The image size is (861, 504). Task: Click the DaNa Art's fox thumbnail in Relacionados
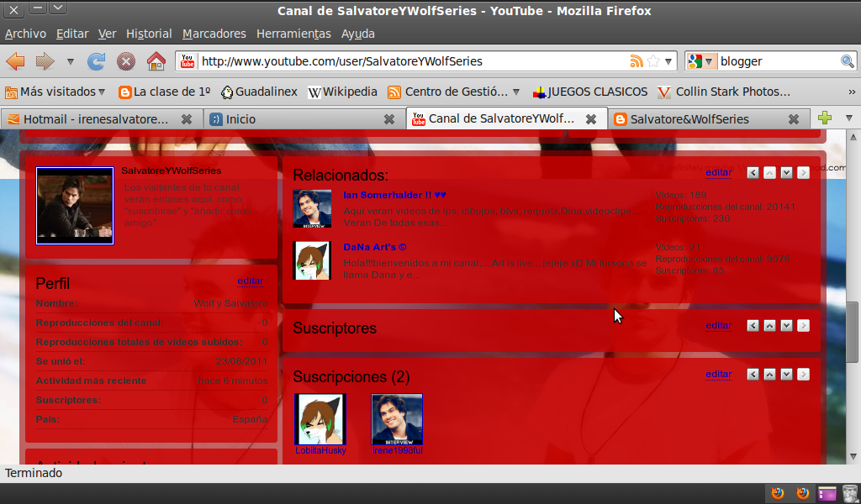click(x=312, y=260)
